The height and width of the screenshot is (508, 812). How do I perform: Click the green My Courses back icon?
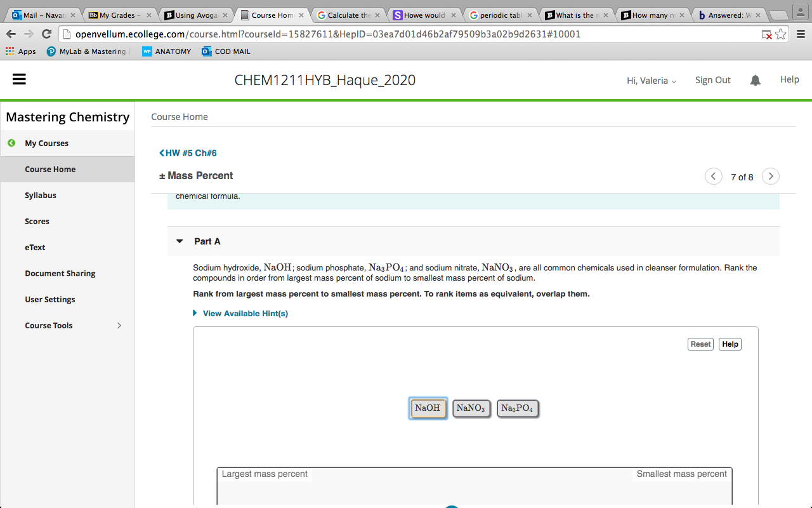11,143
